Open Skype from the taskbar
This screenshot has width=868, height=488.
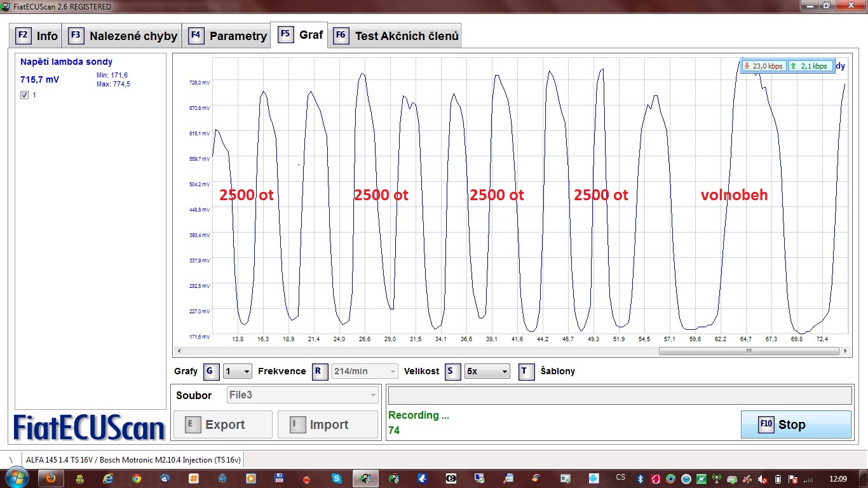336,478
